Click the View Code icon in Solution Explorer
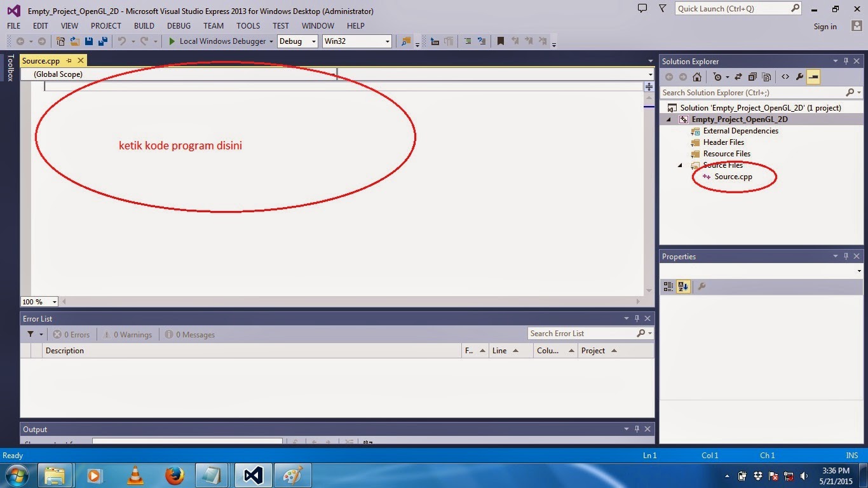 coord(785,77)
